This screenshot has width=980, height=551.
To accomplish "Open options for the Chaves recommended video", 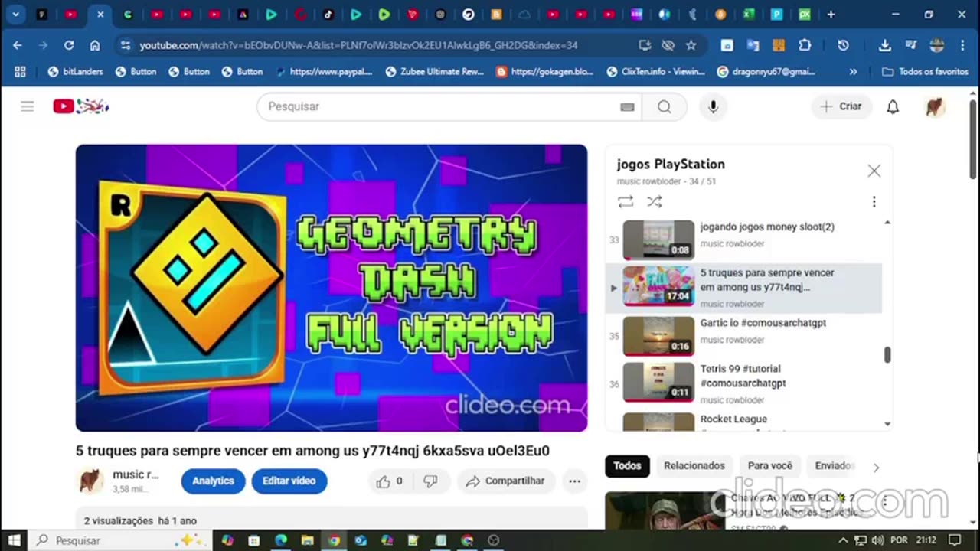I will pos(884,502).
